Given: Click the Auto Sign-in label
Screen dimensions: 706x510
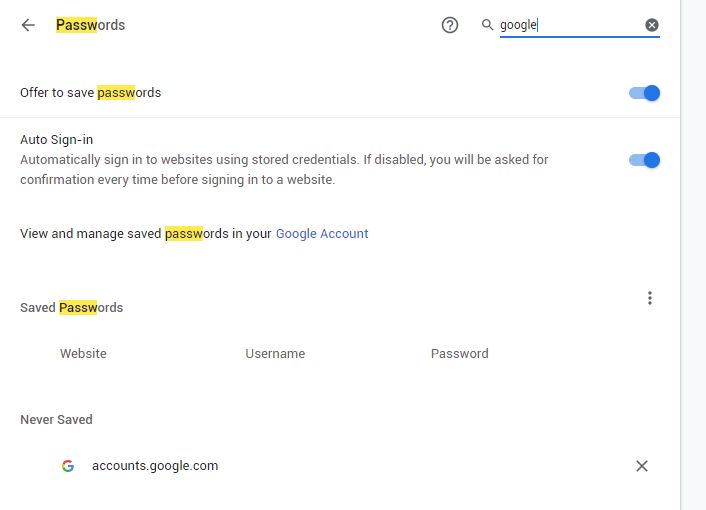Looking at the screenshot, I should (x=56, y=140).
